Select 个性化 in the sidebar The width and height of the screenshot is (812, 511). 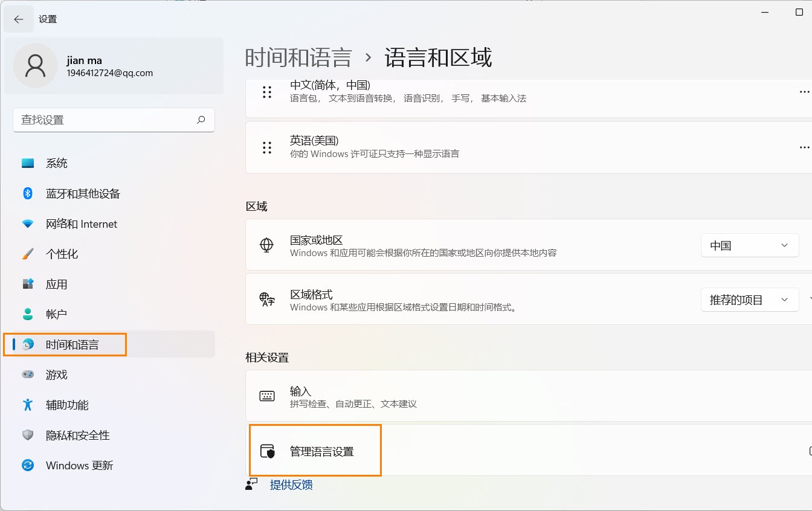click(114, 254)
